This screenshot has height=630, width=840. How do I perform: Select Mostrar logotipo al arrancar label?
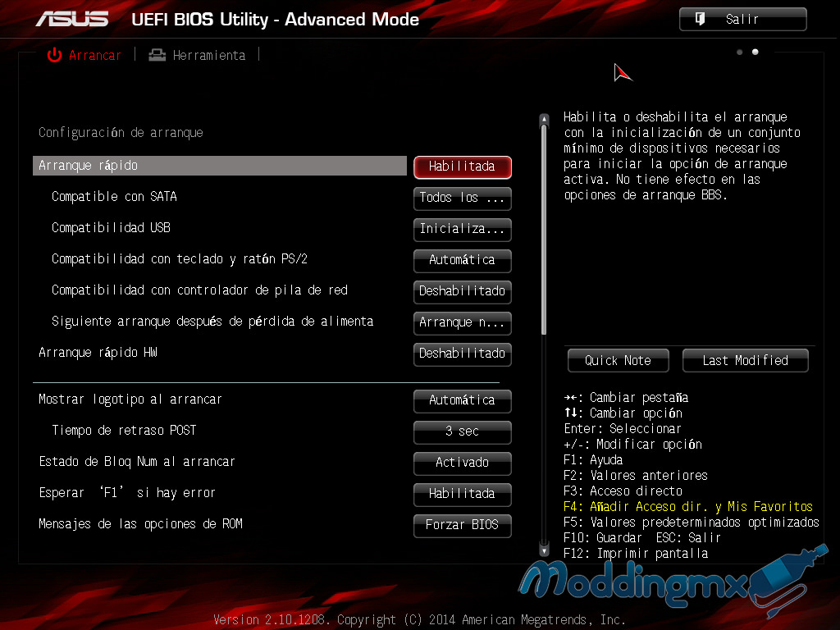pos(130,399)
